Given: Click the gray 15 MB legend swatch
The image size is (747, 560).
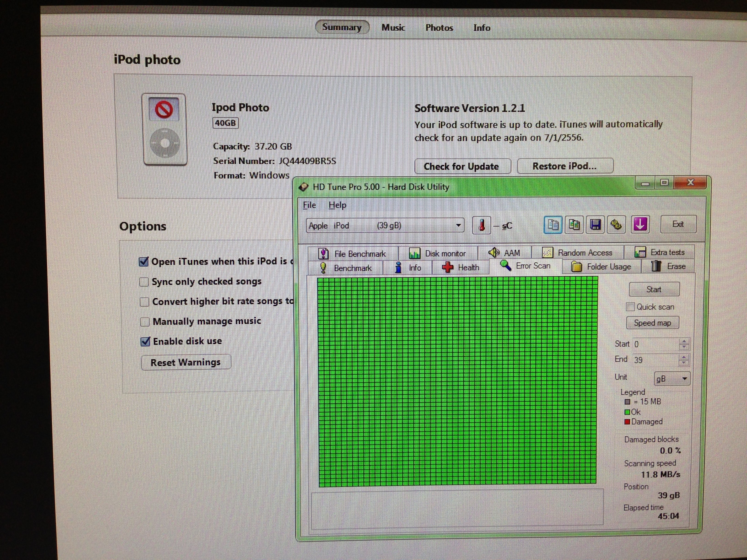Looking at the screenshot, I should click(628, 402).
